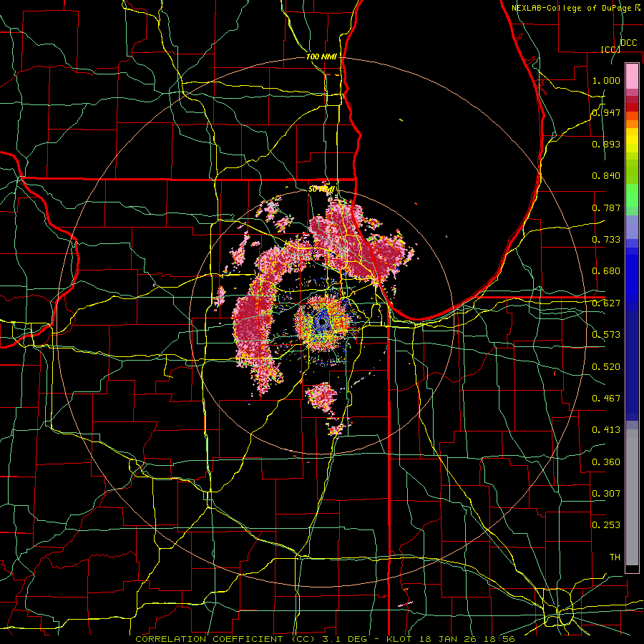Click the 100 NMI range ring label
Viewport: 644px width, 644px height.
[321, 57]
